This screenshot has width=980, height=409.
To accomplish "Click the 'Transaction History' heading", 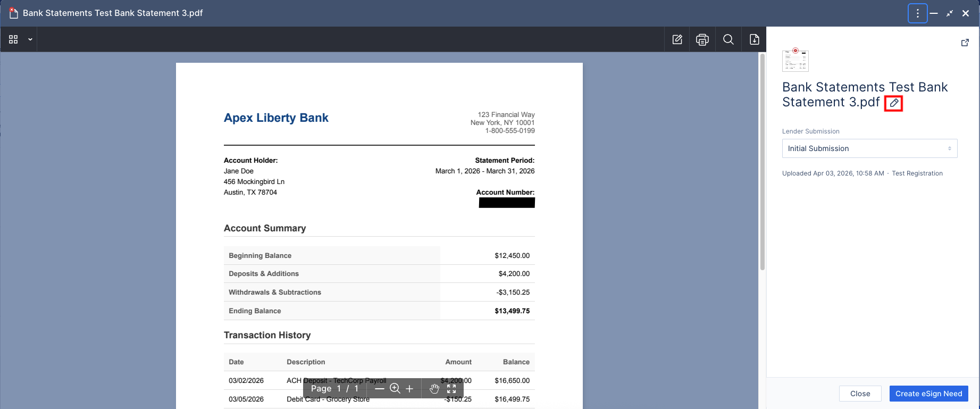I will click(267, 335).
